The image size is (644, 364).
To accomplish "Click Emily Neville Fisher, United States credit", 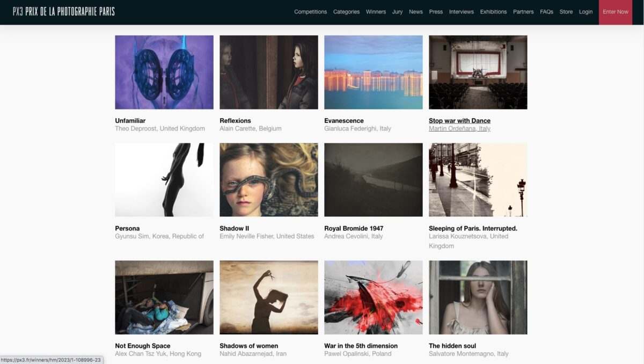I will tap(267, 236).
